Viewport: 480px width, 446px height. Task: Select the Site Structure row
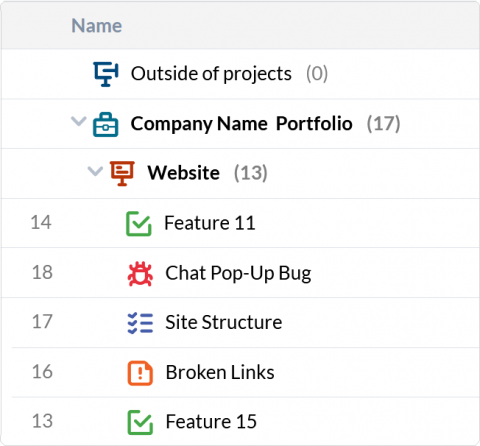tap(240, 323)
